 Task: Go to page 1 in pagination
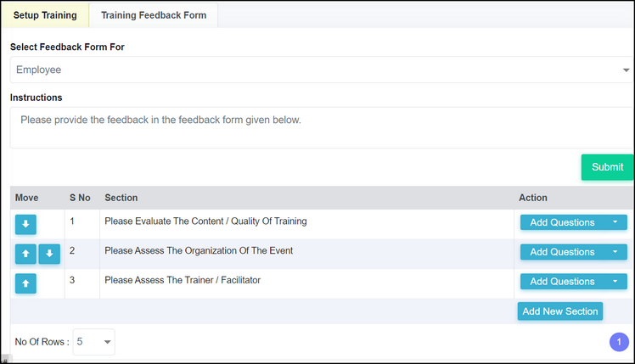pyautogui.click(x=619, y=342)
